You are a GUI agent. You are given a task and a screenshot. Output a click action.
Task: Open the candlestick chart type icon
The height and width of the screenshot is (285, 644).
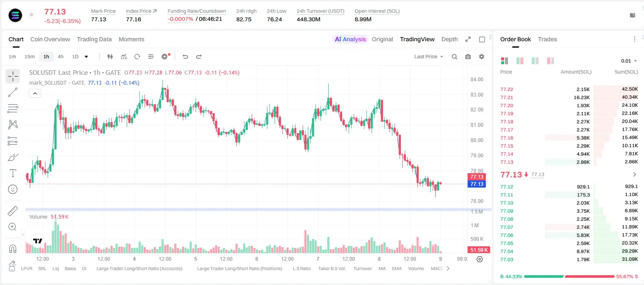[110, 57]
